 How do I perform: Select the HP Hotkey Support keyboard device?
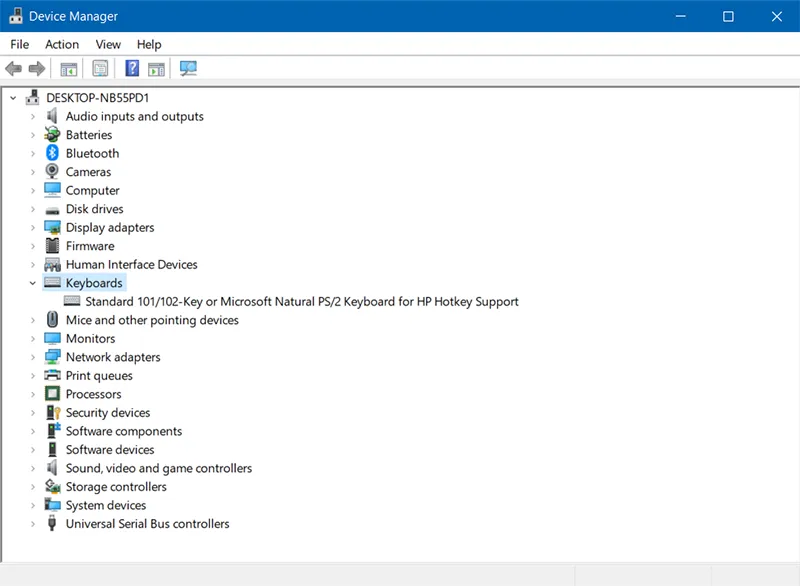tap(301, 301)
